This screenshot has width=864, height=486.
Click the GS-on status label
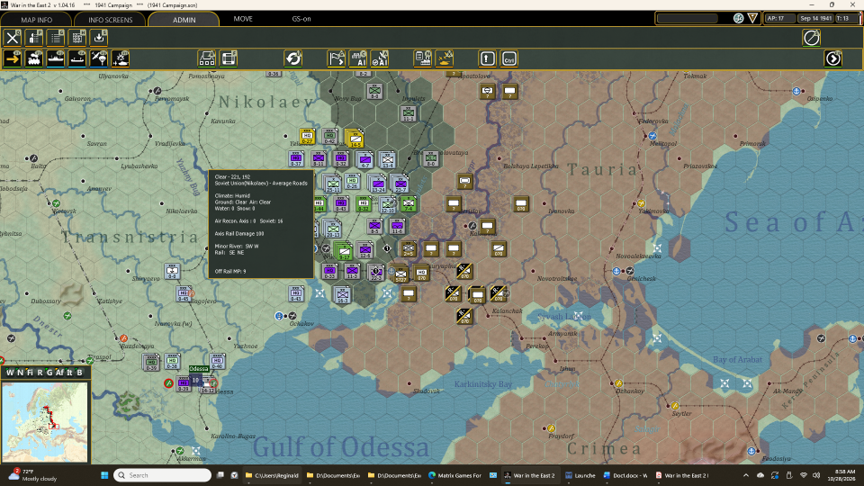pos(301,19)
